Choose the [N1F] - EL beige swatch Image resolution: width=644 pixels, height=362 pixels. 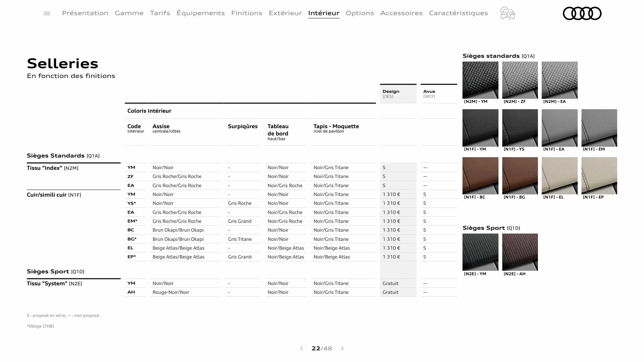coord(560,176)
